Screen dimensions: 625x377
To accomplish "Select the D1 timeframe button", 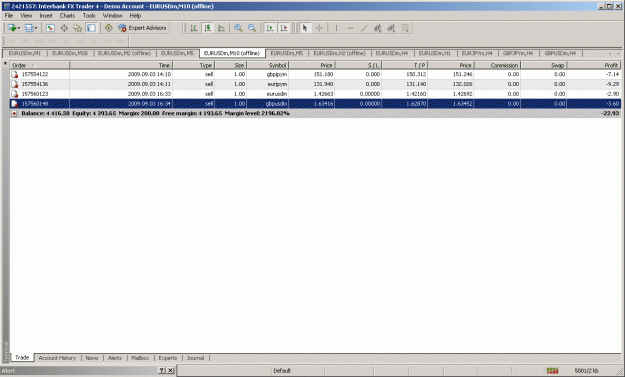I will point(94,41).
